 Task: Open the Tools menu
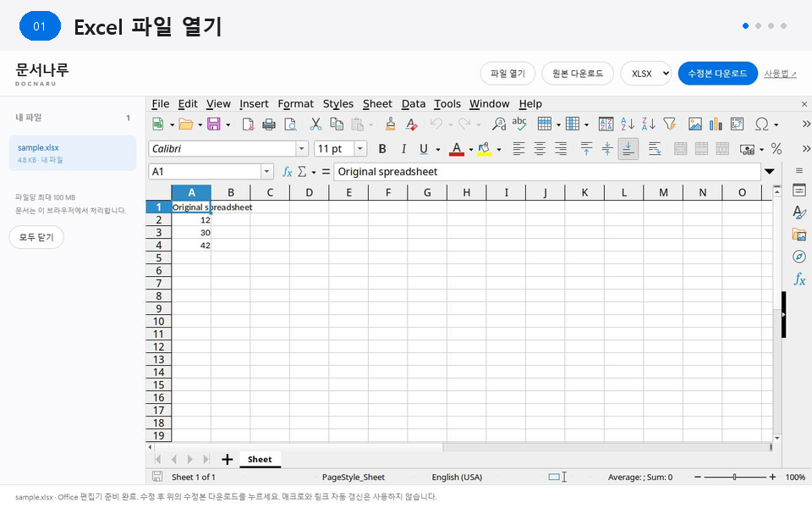pos(447,103)
